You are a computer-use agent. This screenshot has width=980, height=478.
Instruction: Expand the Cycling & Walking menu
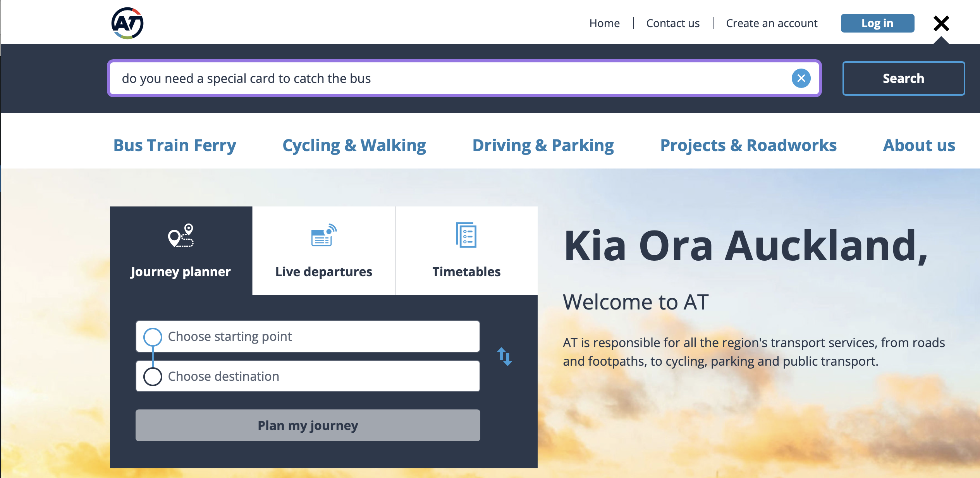click(354, 145)
